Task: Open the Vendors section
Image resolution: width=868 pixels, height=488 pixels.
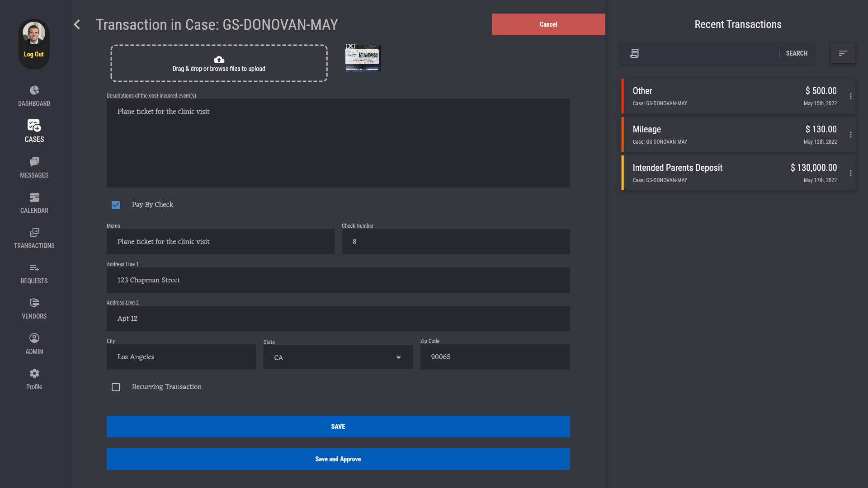Action: [34, 309]
